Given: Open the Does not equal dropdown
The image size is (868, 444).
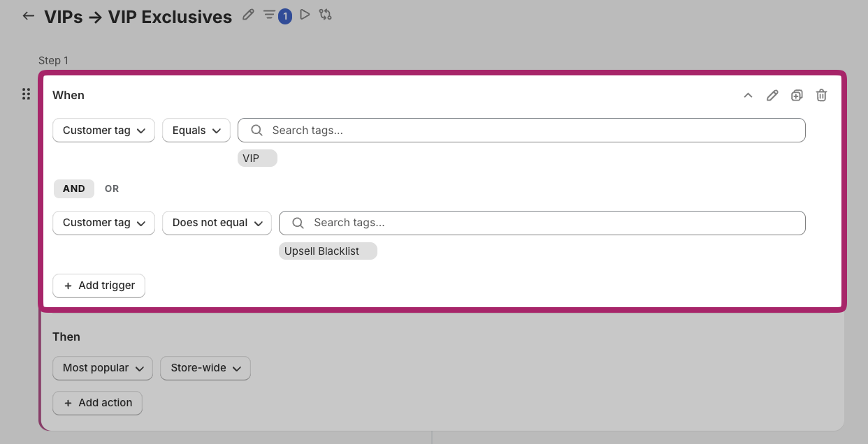Looking at the screenshot, I should pyautogui.click(x=217, y=223).
